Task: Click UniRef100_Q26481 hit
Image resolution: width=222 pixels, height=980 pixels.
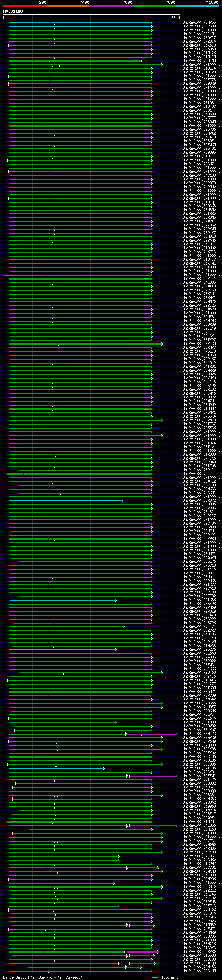Action: [x=199, y=149]
